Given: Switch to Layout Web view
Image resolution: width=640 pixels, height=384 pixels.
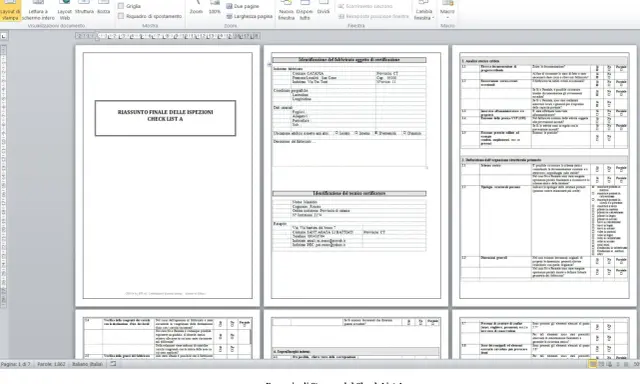Looking at the screenshot, I should [64, 10].
